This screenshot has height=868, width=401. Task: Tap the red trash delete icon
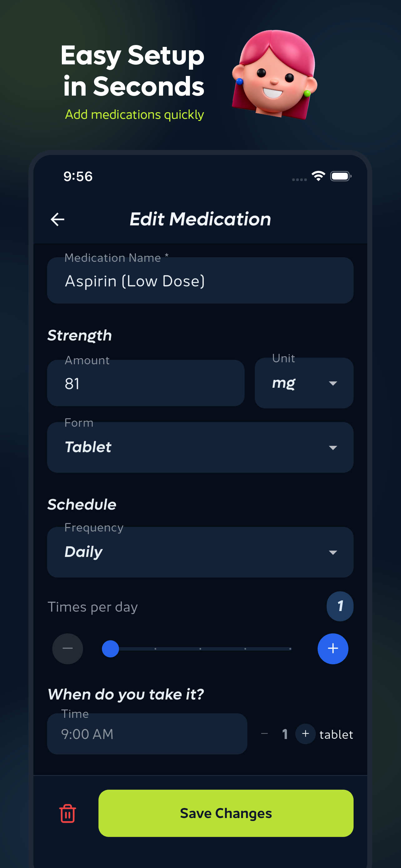(x=68, y=813)
